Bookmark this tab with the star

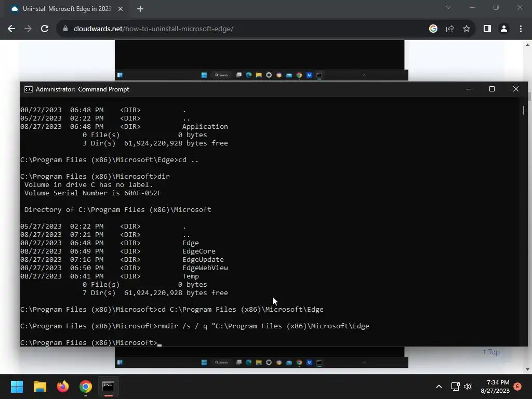(467, 29)
